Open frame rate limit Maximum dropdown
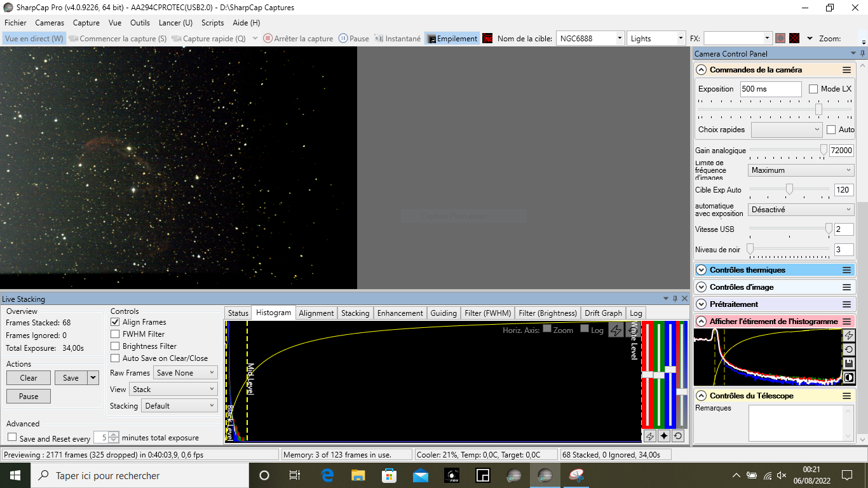 [x=801, y=170]
